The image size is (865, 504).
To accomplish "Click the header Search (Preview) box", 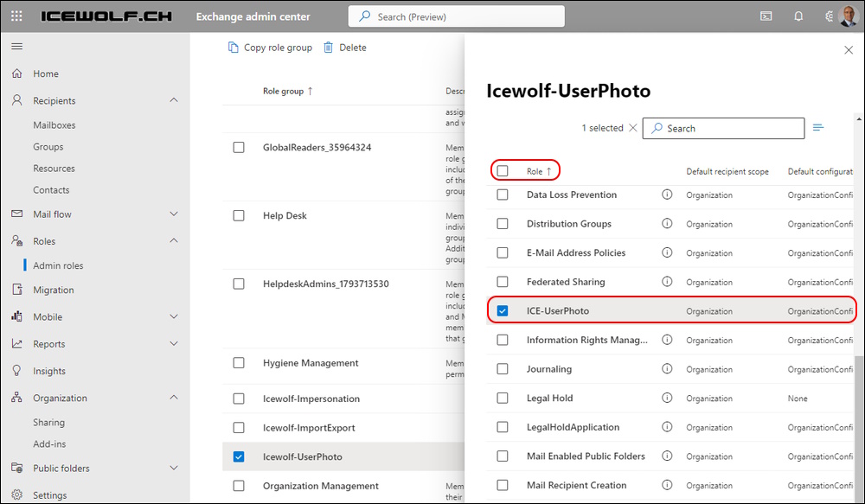I will click(456, 16).
